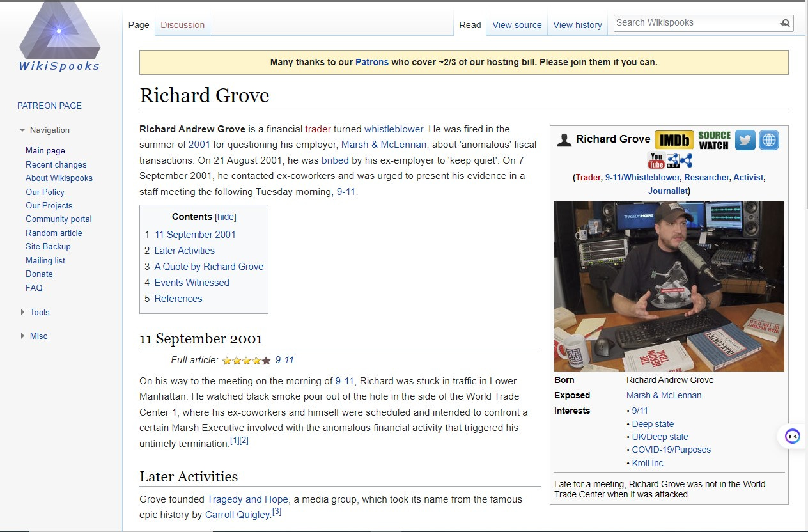Click the RDF export icon
Image resolution: width=808 pixels, height=532 pixels.
point(672,160)
